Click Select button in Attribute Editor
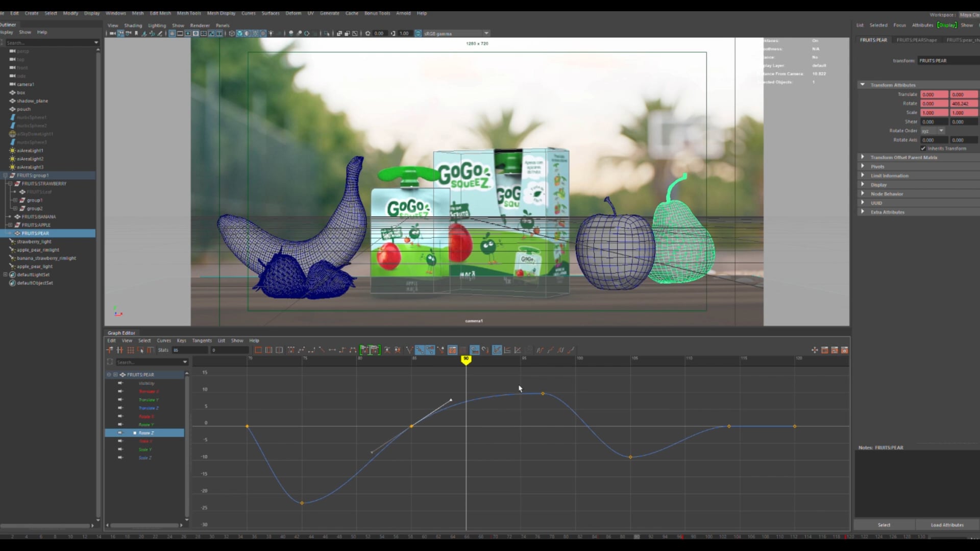The image size is (980, 551). (884, 525)
